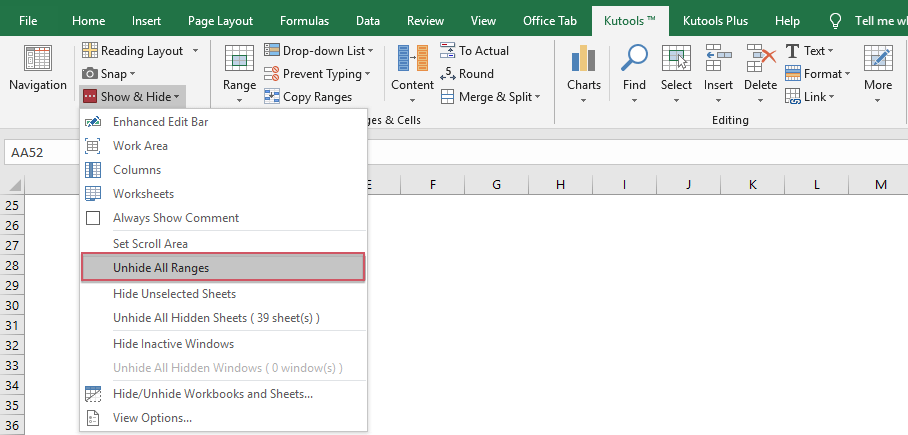Switch to the Data tab
This screenshot has height=435, width=908.
point(368,21)
